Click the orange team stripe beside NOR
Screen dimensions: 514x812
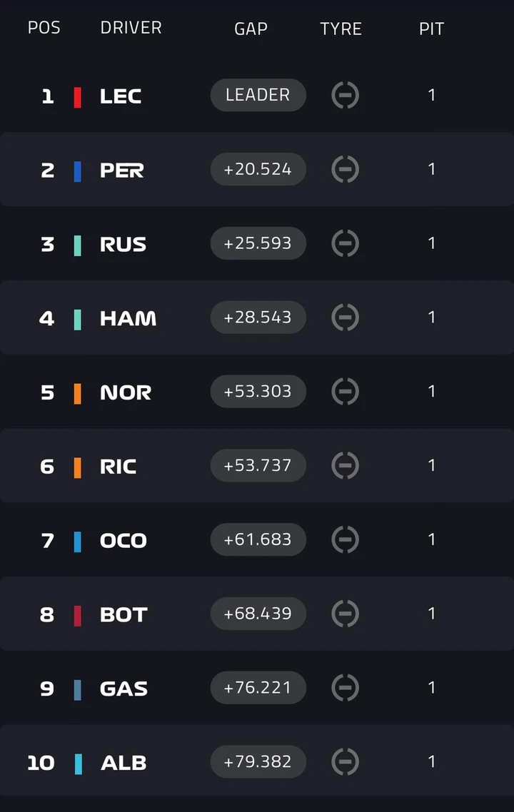[78, 394]
